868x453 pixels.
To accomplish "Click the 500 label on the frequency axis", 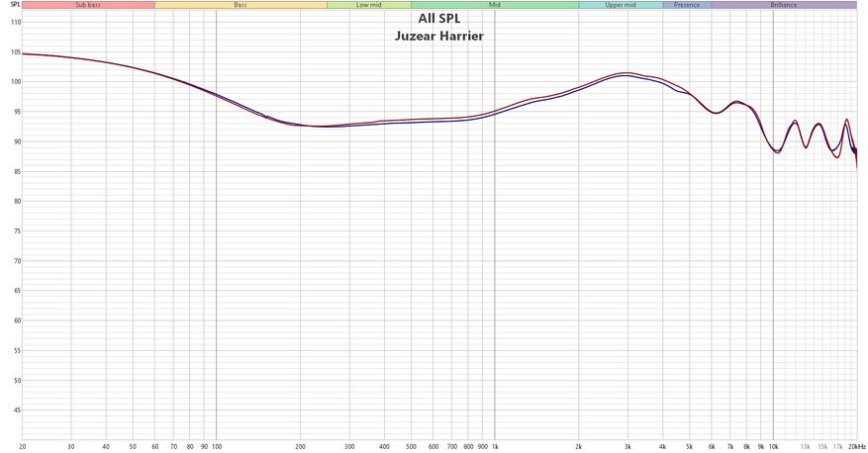I will pyautogui.click(x=412, y=446).
